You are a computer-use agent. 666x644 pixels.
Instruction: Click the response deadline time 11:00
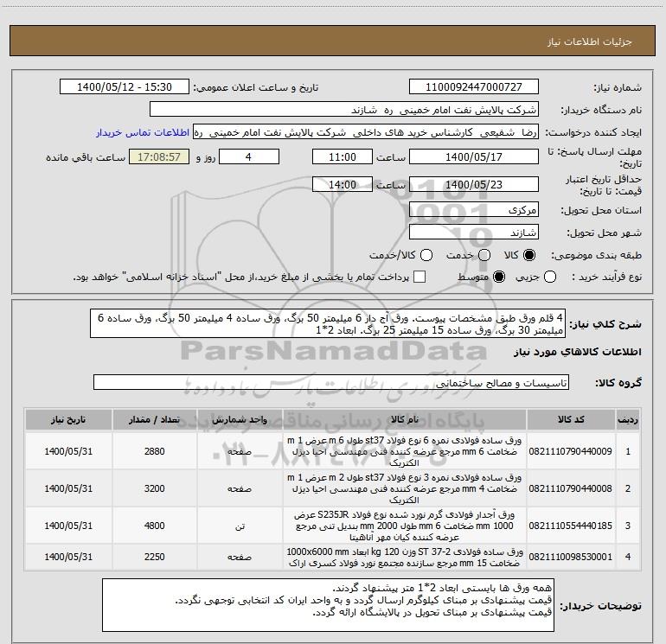[x=343, y=156]
